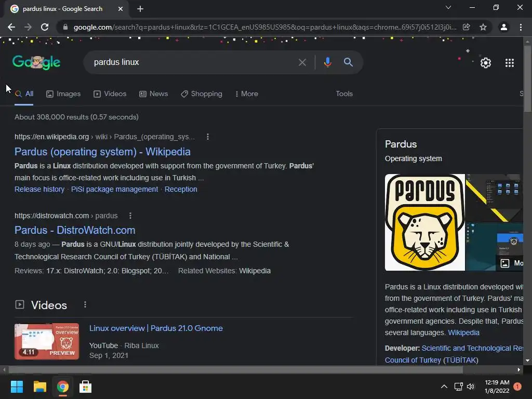
Task: Click the share page icon in the address bar
Action: click(x=467, y=27)
